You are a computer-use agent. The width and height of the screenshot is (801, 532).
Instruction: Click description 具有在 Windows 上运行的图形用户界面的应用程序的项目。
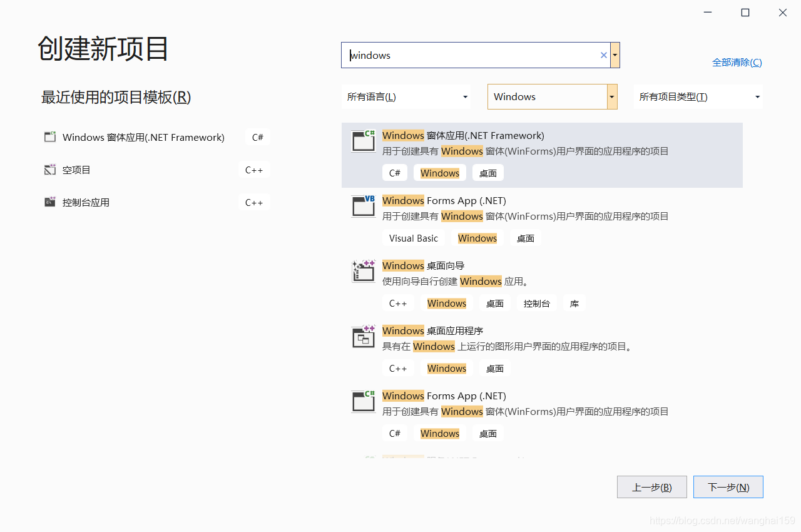[508, 347]
